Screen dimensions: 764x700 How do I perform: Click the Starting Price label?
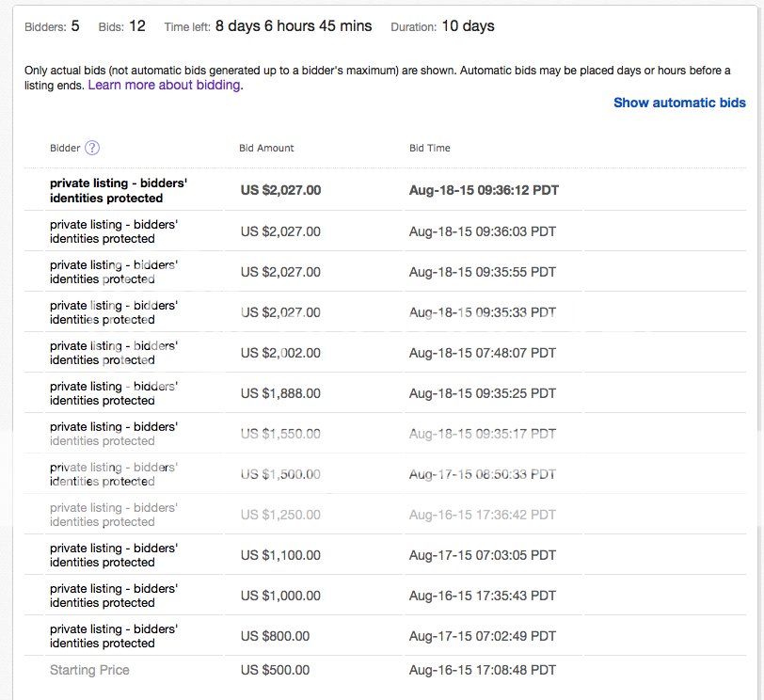pos(89,670)
